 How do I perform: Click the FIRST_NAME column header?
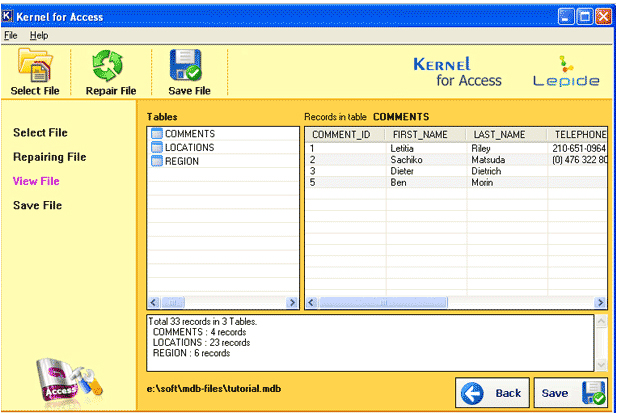(x=426, y=135)
